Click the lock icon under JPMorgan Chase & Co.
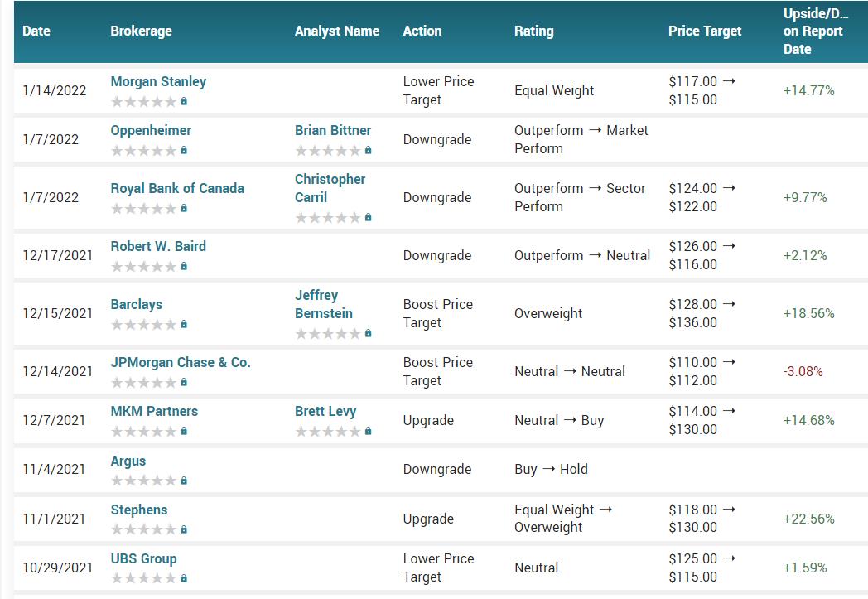This screenshot has width=868, height=599. pyautogui.click(x=184, y=382)
